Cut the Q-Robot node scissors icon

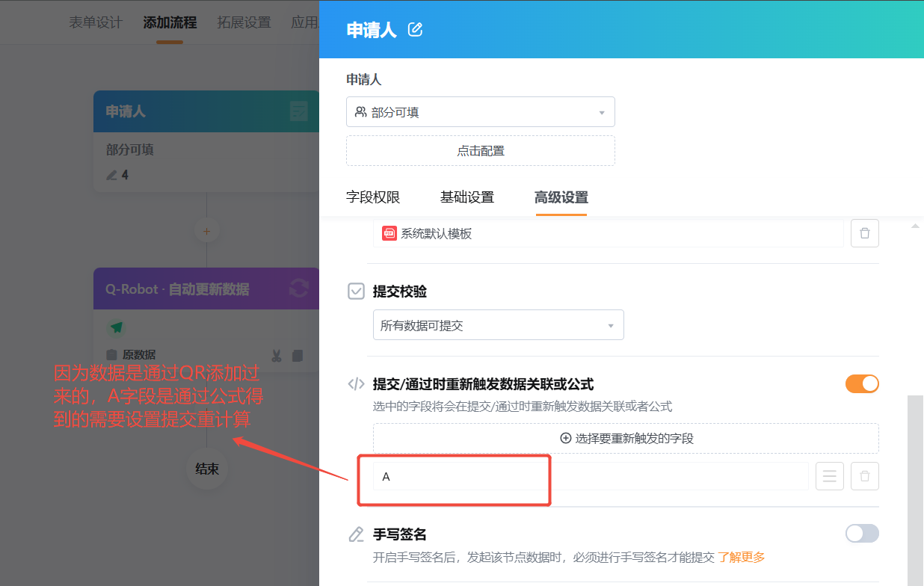(277, 355)
